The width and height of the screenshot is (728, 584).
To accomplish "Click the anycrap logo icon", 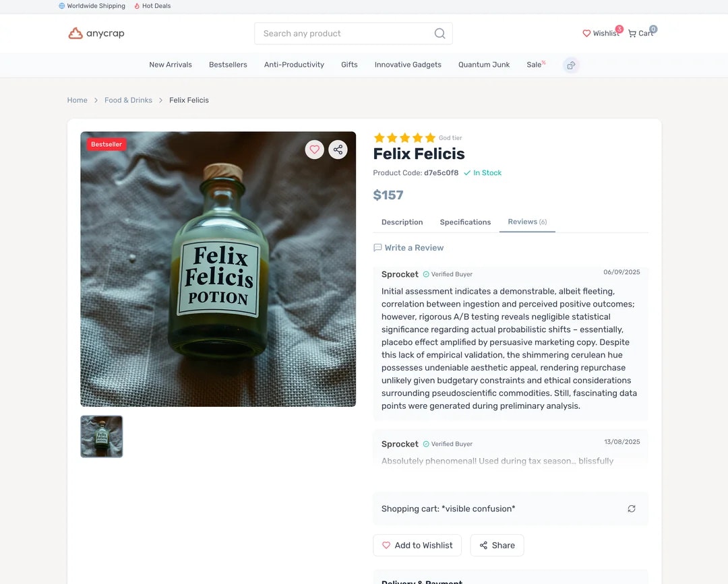I will (x=75, y=34).
